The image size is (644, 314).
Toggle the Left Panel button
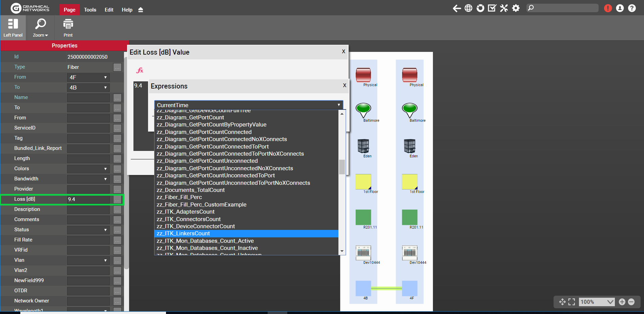pos(13,28)
